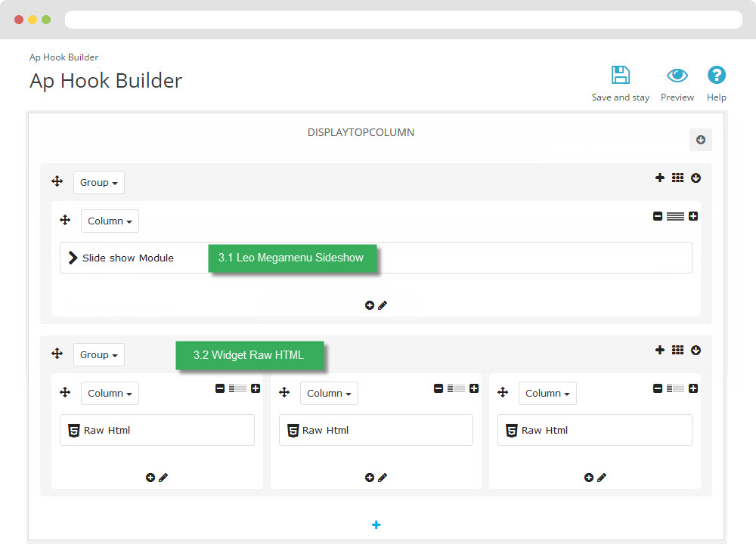Image resolution: width=756 pixels, height=544 pixels.
Task: Open the grid layout icon in the first Group
Action: pyautogui.click(x=677, y=178)
